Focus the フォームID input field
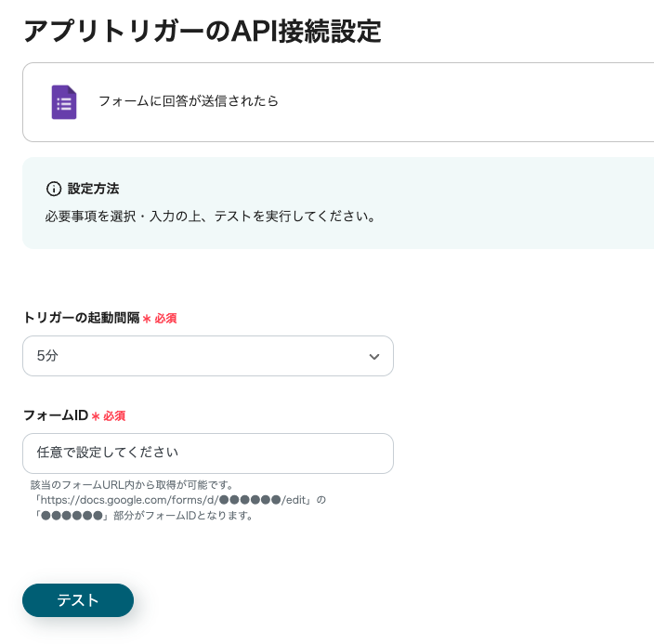Image resolution: width=654 pixels, height=644 pixels. (x=207, y=453)
